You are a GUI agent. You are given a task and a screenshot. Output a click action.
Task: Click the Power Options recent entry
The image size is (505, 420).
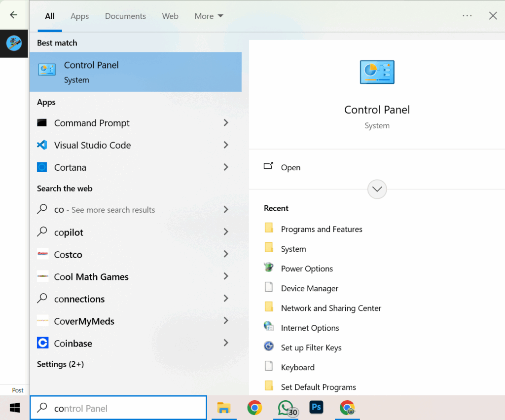(307, 268)
